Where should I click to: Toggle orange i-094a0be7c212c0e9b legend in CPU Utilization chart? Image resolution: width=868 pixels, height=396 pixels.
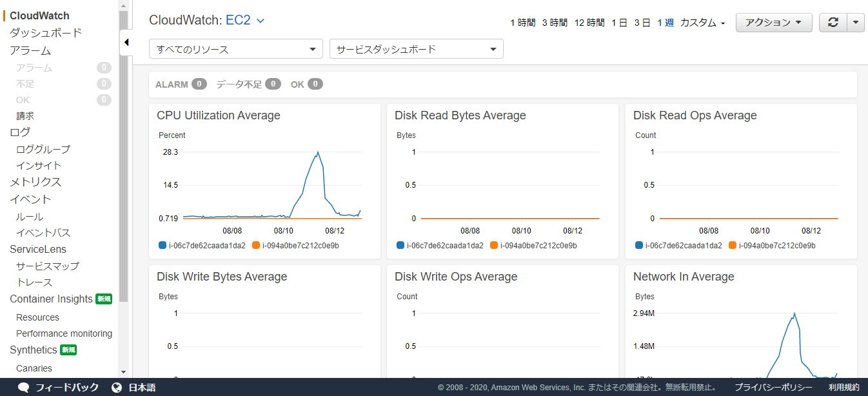point(295,245)
